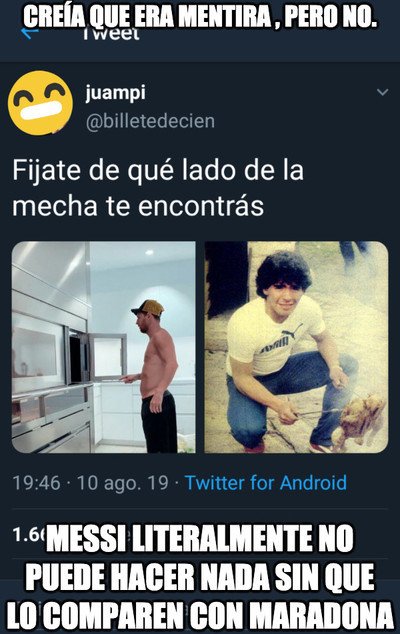Image resolution: width=400 pixels, height=634 pixels.
Task: Click 'LO COMPAREN CON MARADONA' caption line
Action: pos(200,615)
